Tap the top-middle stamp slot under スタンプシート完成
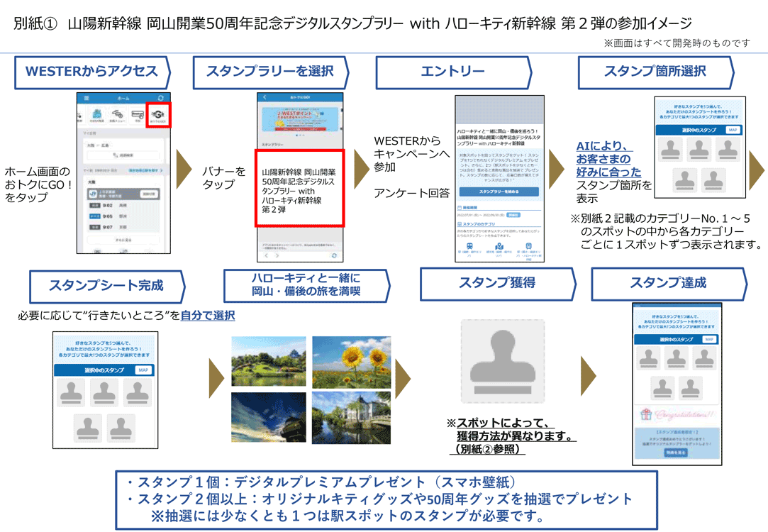768x532 pixels. [x=104, y=392]
